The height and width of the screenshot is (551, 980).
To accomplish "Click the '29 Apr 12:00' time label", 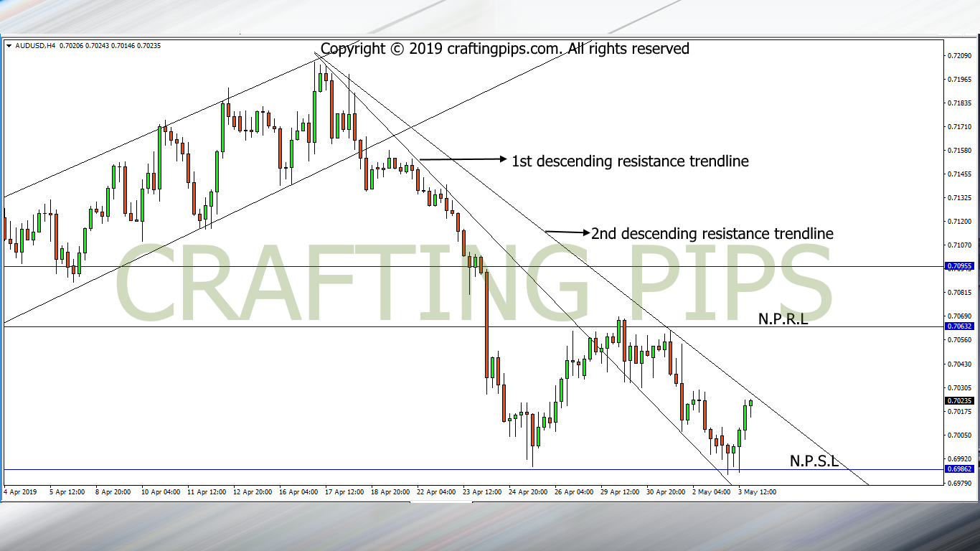I will tap(621, 492).
